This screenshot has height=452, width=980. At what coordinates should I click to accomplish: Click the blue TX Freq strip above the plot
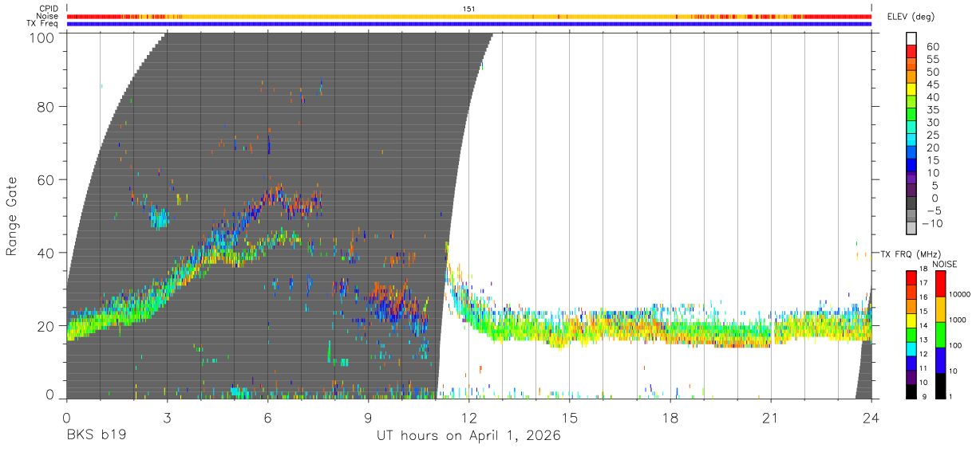click(469, 24)
